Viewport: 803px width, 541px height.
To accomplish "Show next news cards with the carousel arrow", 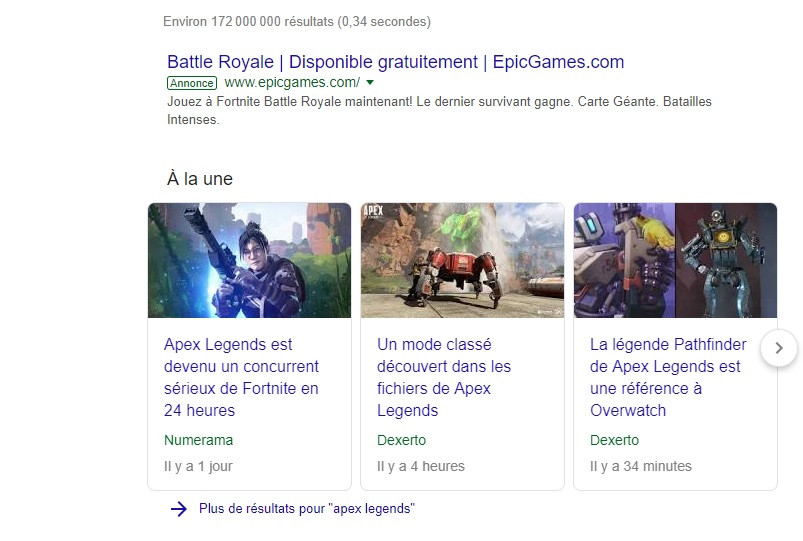I will click(778, 348).
